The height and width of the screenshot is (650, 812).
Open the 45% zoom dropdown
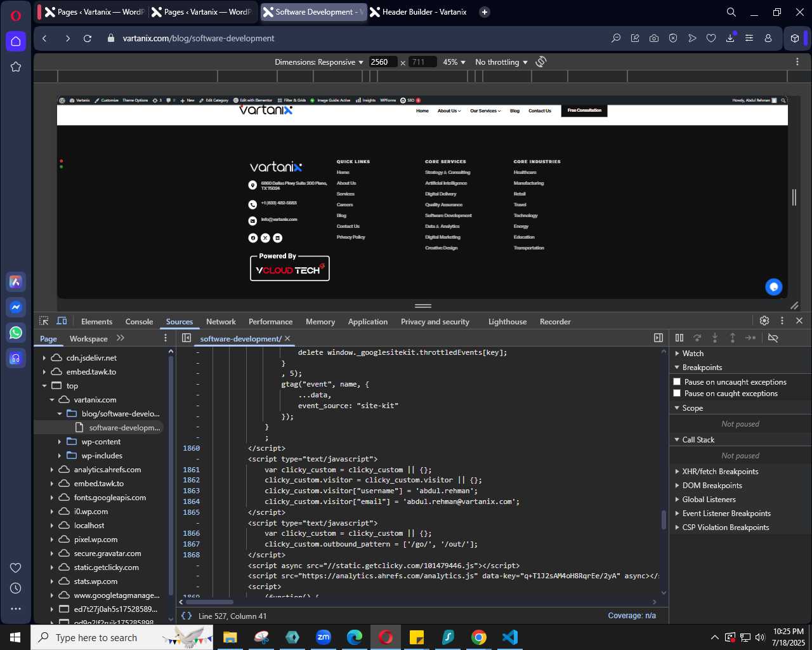(454, 62)
